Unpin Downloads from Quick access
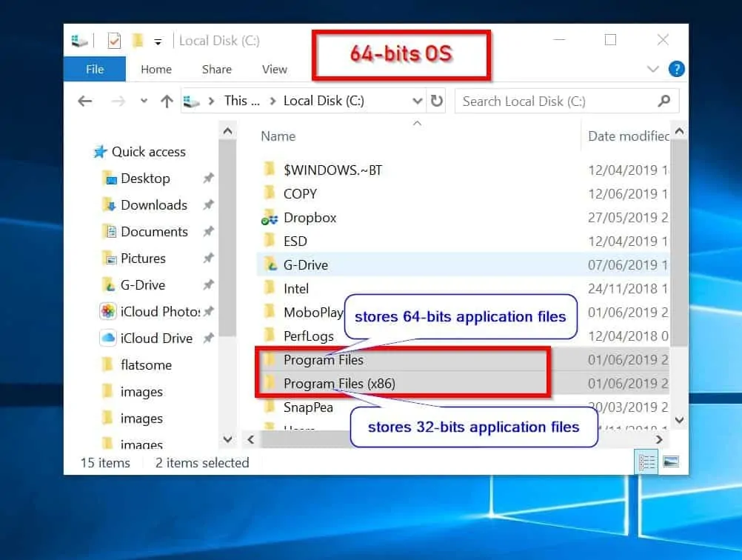 pyautogui.click(x=208, y=205)
